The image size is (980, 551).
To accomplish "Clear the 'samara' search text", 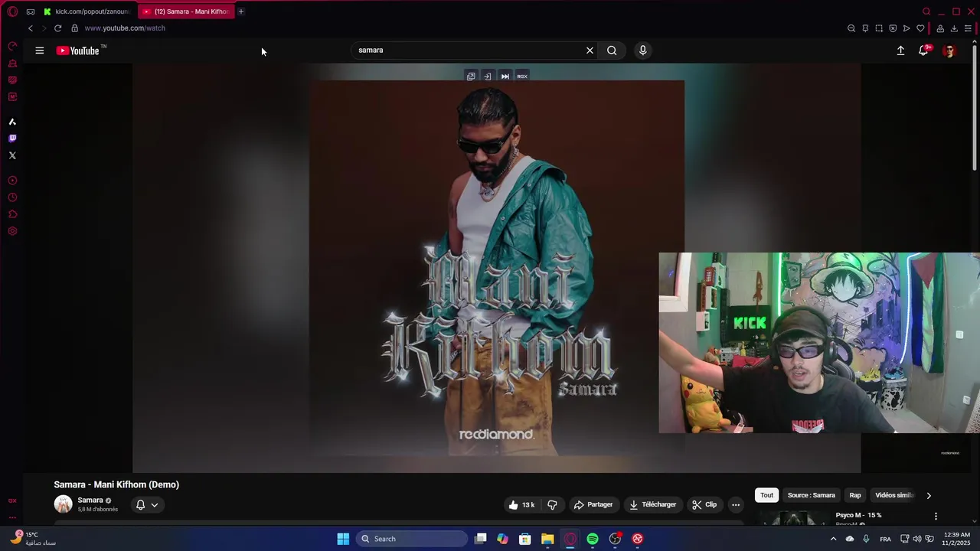I will [590, 51].
